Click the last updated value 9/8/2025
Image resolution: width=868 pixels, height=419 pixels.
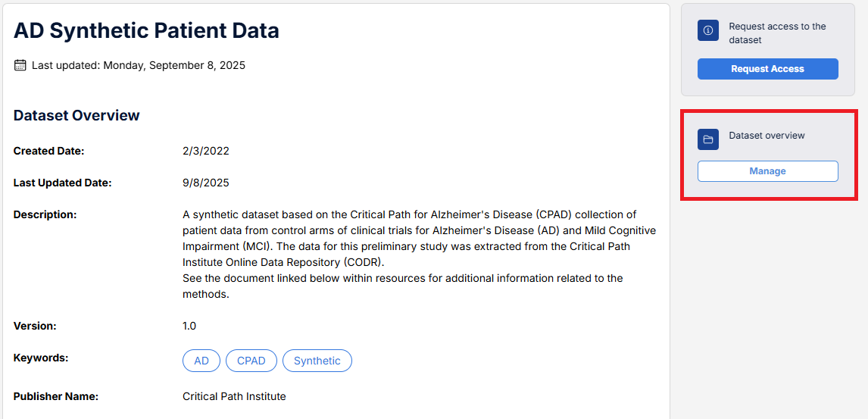click(x=206, y=183)
